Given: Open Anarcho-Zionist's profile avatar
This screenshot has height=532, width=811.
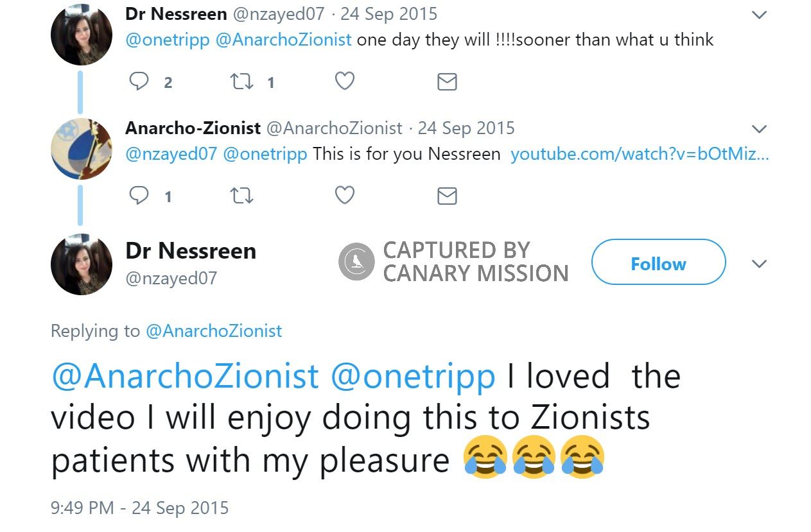Looking at the screenshot, I should point(82,149).
